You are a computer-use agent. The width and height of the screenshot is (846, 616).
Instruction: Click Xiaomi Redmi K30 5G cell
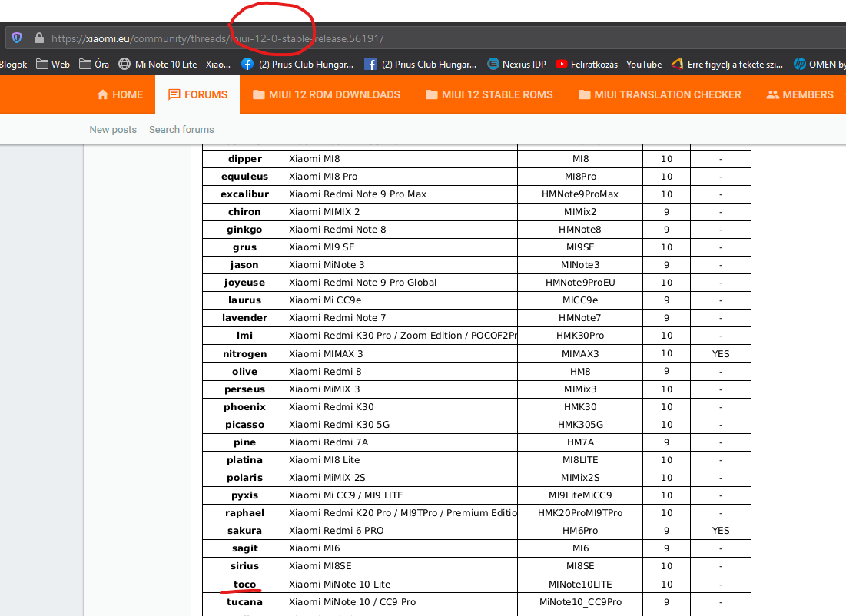click(x=402, y=425)
